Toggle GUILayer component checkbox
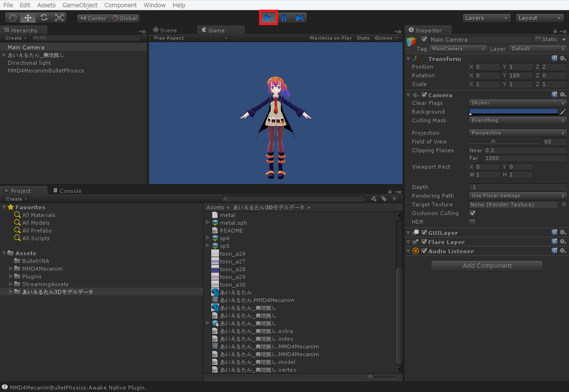Image resolution: width=569 pixels, height=392 pixels. 424,232
